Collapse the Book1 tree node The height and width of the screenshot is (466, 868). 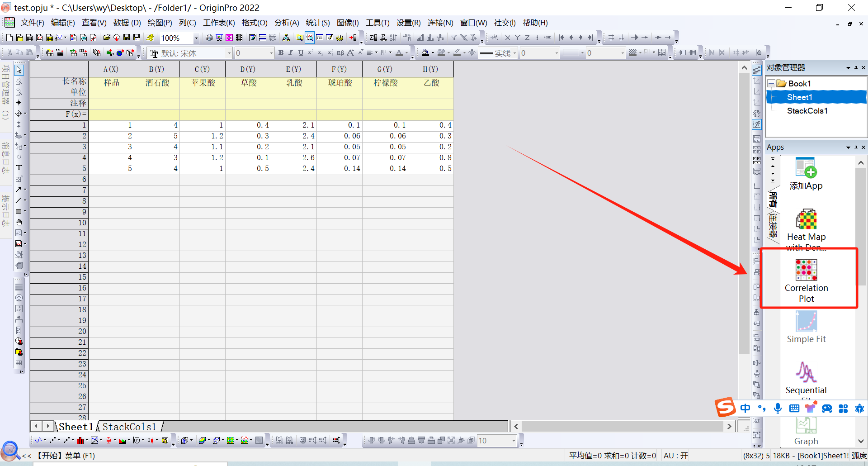coord(771,84)
